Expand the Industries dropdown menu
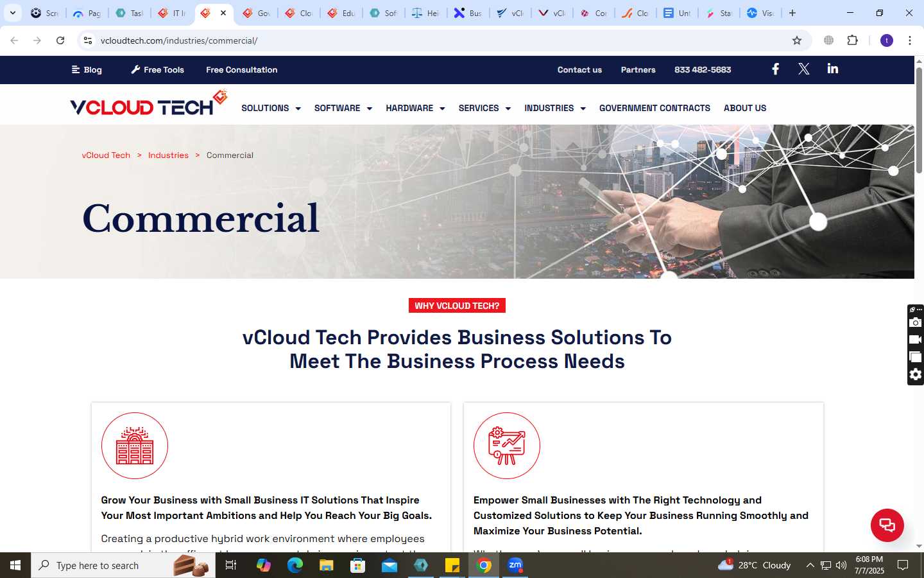Viewport: 924px width, 578px height. (554, 108)
